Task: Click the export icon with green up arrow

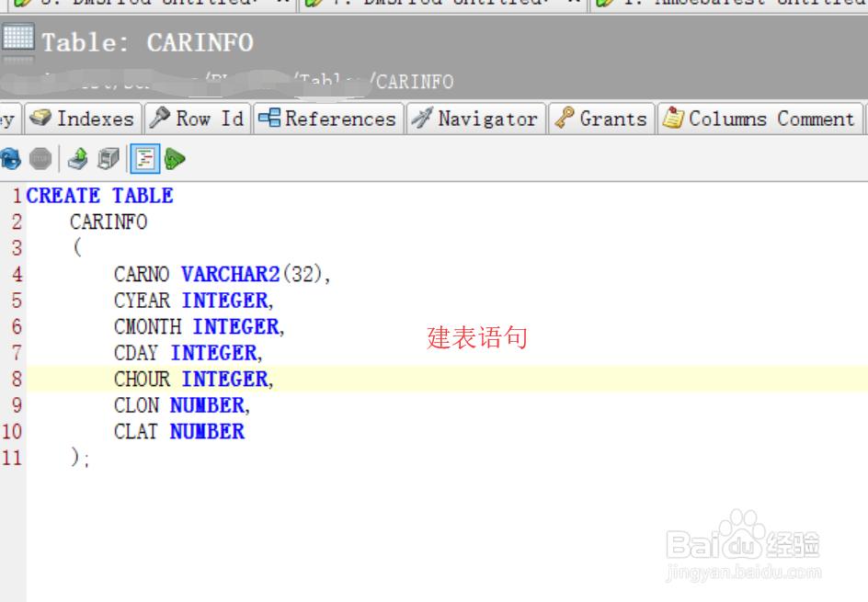Action: point(77,159)
